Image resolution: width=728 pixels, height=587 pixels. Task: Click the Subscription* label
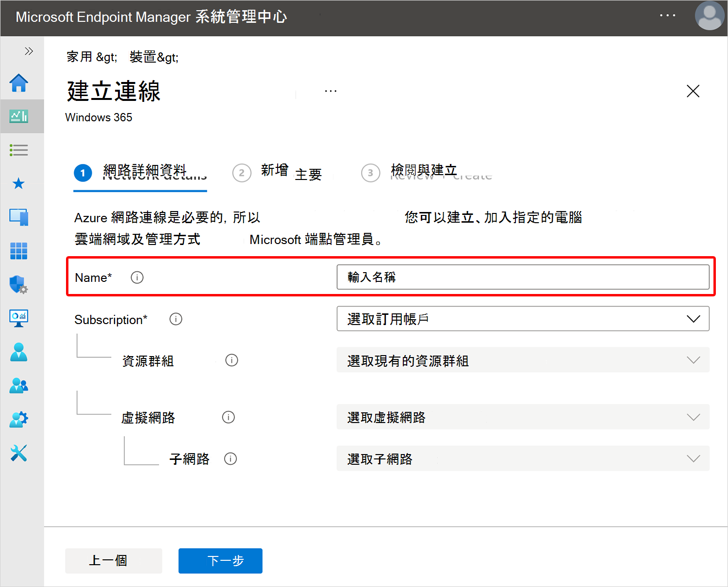pyautogui.click(x=111, y=320)
